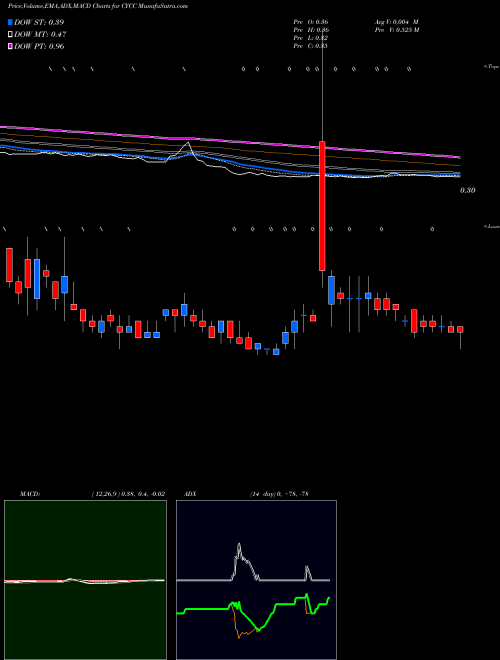
Task: Select the 'DOW PT: 0.96' legend label
Action: coord(39,46)
